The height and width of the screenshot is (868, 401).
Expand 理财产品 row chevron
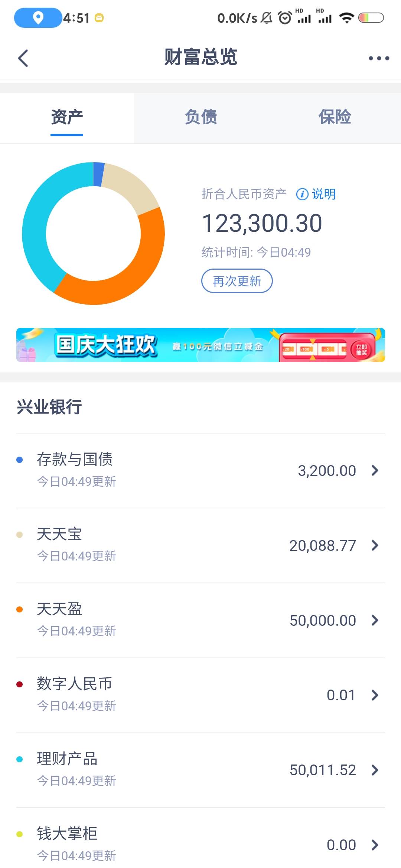375,770
